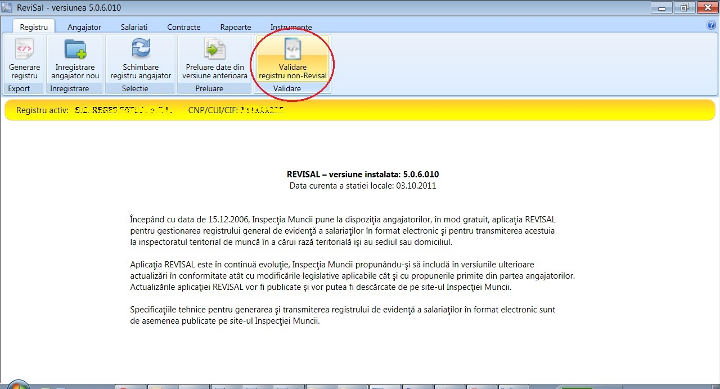Select Preluare date din versiune anterioara
720x389 pixels.
tap(214, 59)
